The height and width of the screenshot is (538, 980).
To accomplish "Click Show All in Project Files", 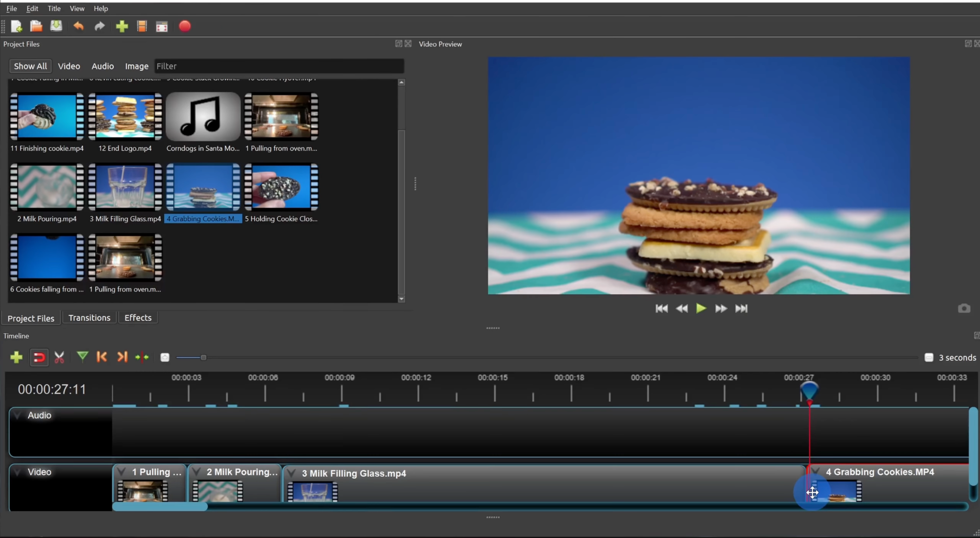I will [x=30, y=66].
